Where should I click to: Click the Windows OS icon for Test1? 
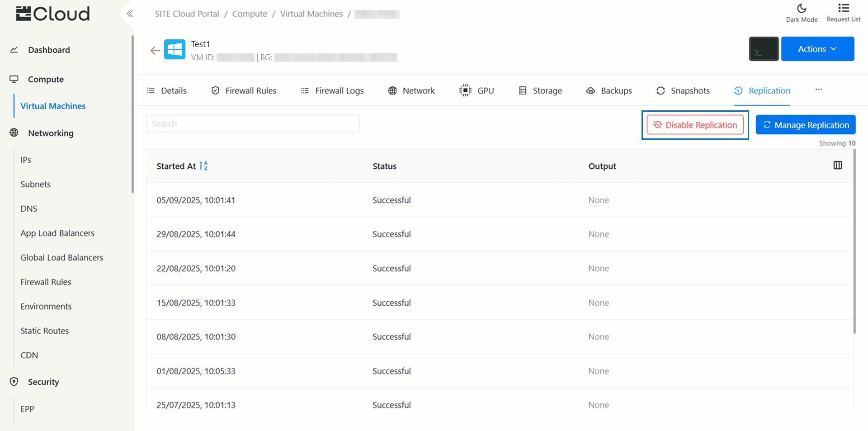coord(175,50)
